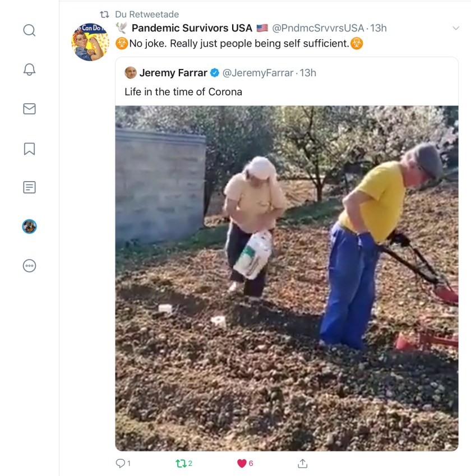Open quoted tweet text "Life in the time of Corona"
Image resolution: width=471 pixels, height=476 pixels.
pyautogui.click(x=183, y=91)
